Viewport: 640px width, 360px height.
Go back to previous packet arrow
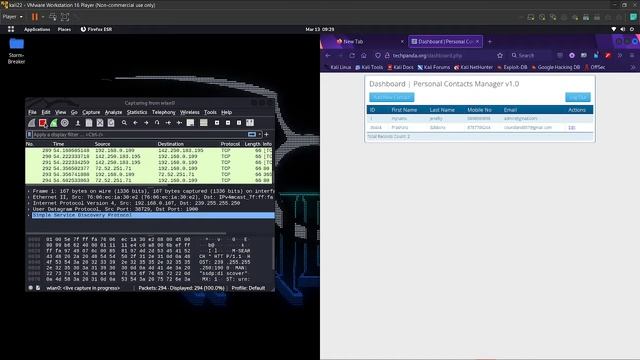135,123
